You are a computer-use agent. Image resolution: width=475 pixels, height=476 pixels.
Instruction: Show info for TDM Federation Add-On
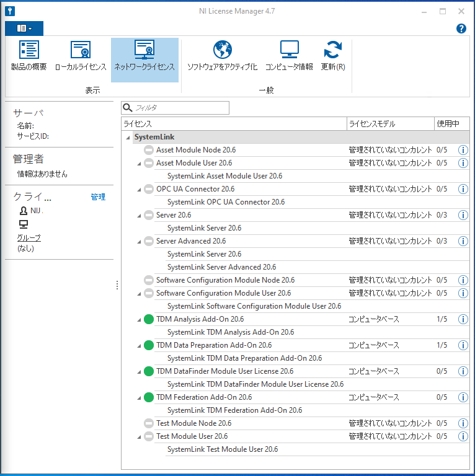click(463, 397)
